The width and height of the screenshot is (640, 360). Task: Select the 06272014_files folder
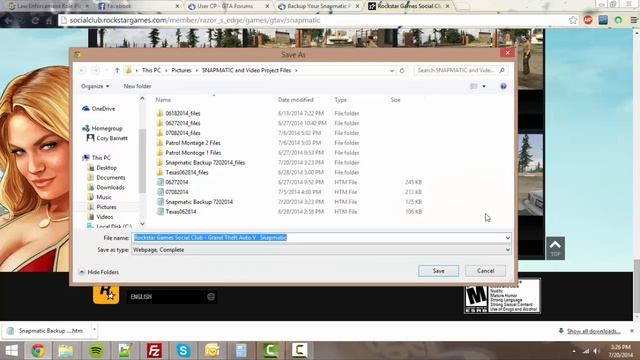pyautogui.click(x=182, y=123)
